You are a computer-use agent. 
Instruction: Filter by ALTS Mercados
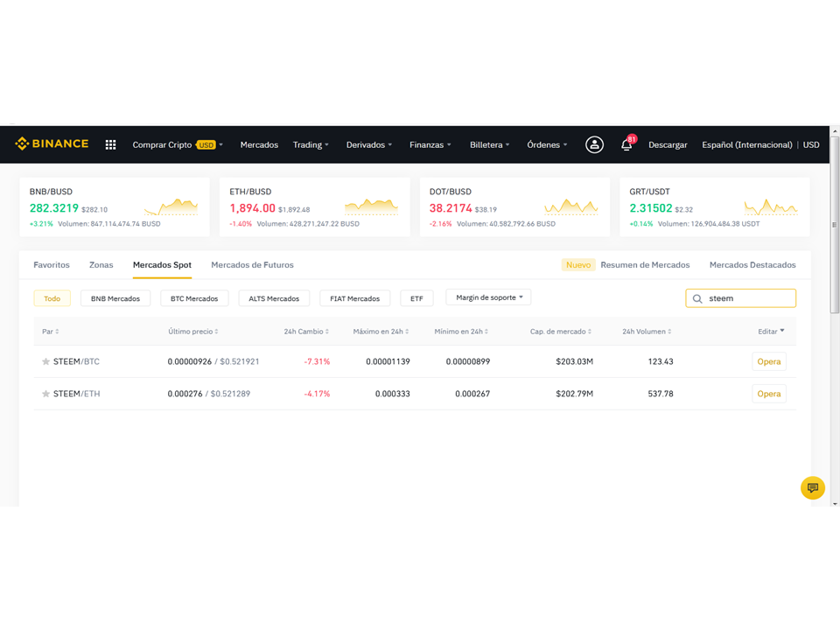(274, 298)
